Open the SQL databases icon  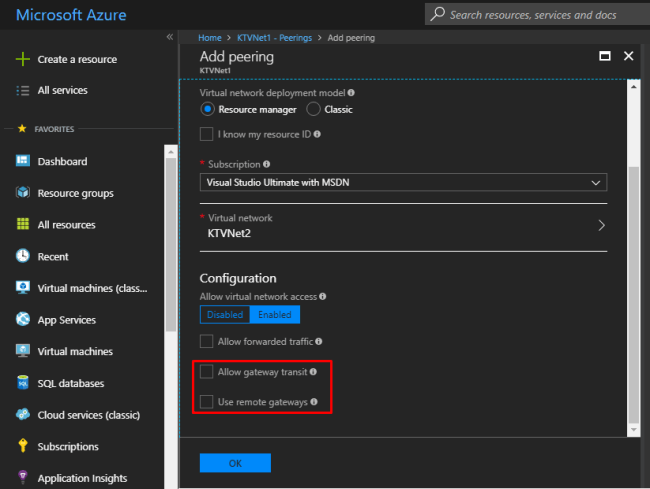(x=23, y=383)
